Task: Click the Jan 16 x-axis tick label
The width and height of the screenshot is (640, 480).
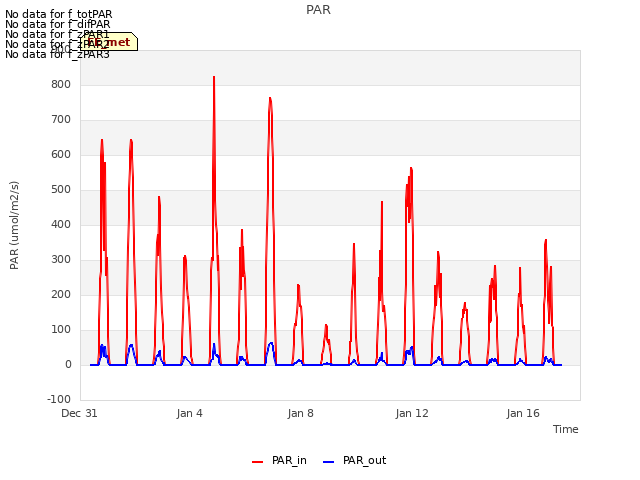Action: pyautogui.click(x=523, y=413)
